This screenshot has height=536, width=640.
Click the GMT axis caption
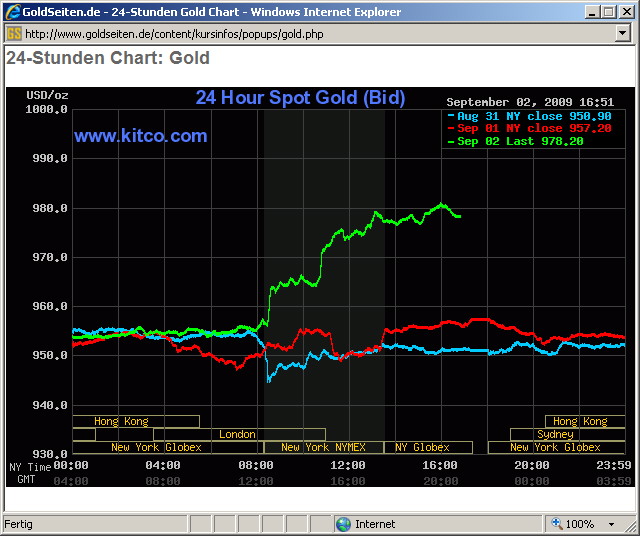point(26,479)
